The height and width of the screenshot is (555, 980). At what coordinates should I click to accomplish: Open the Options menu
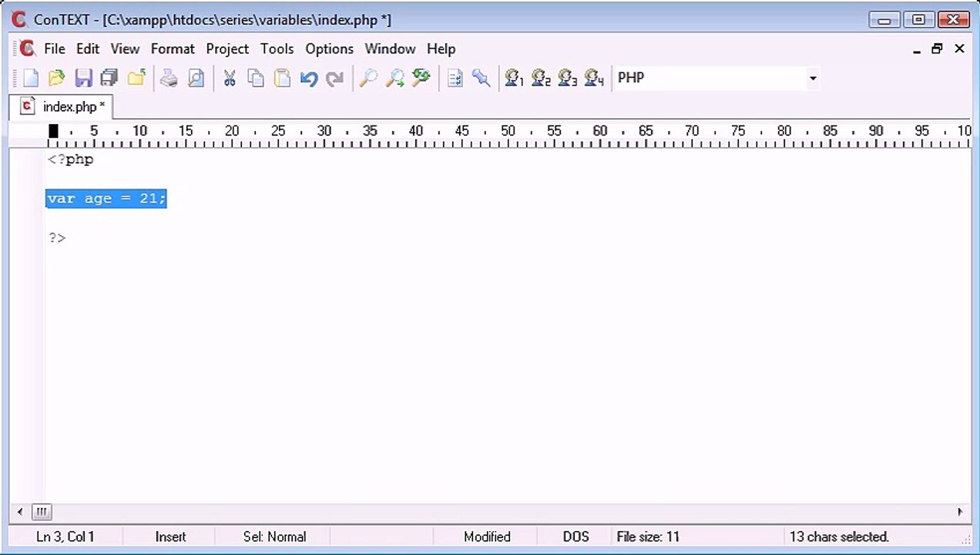pos(329,49)
